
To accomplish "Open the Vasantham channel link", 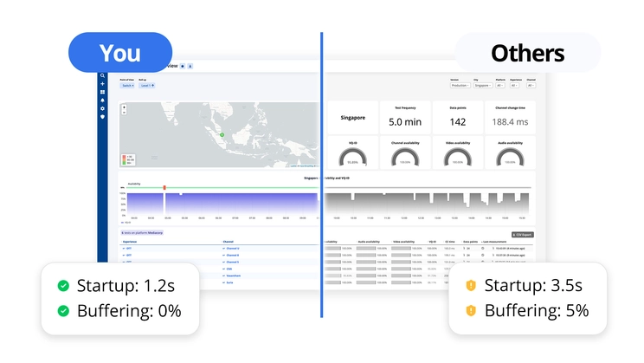I will 232,275.
